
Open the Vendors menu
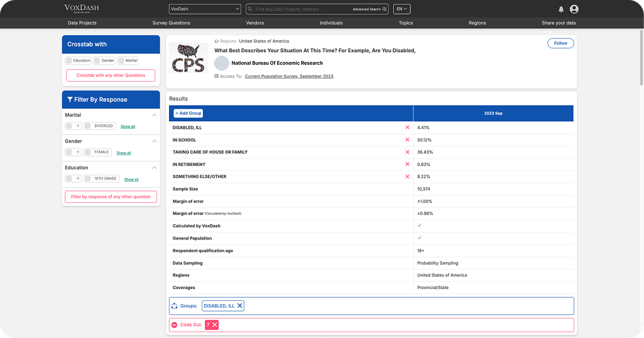[255, 23]
